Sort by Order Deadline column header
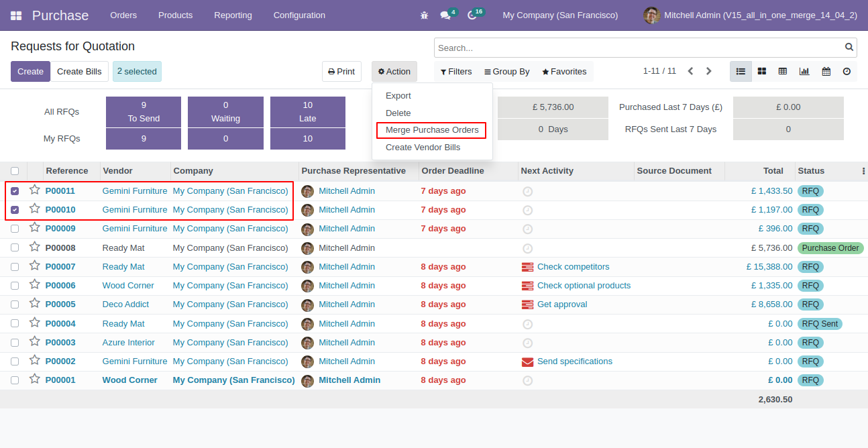 click(x=468, y=171)
